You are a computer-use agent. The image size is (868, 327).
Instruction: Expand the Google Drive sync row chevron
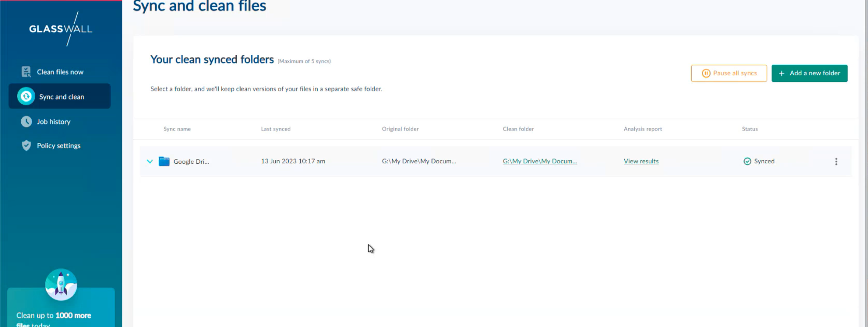click(150, 161)
